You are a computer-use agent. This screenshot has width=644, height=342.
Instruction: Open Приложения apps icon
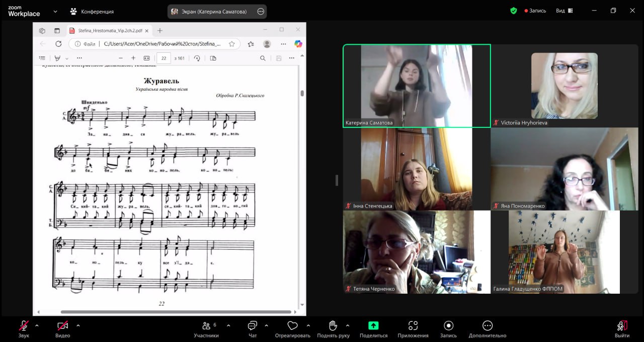[413, 329]
